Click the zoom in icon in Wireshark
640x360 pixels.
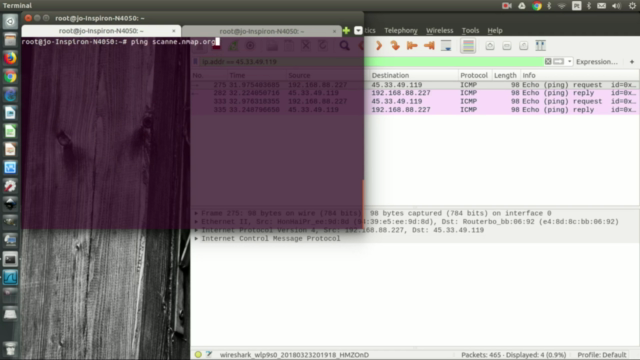point(490,46)
